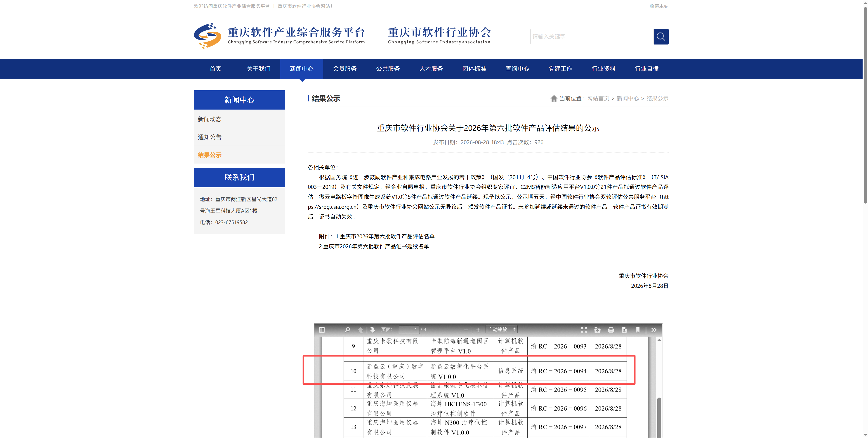Image resolution: width=868 pixels, height=438 pixels.
Task: Click the home icon in breadcrumb
Action: pyautogui.click(x=554, y=98)
